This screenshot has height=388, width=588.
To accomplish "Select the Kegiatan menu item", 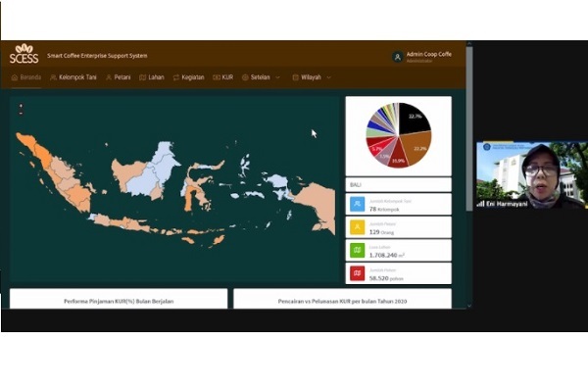I will point(188,77).
